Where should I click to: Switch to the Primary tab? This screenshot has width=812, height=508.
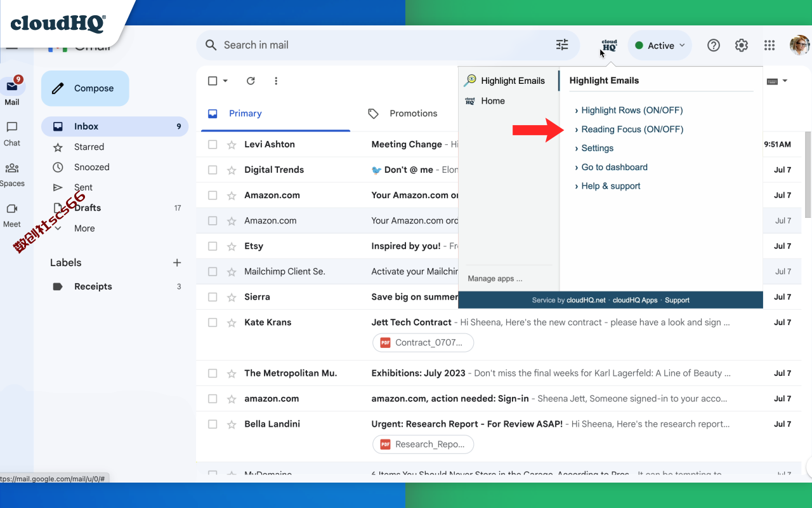coord(275,114)
